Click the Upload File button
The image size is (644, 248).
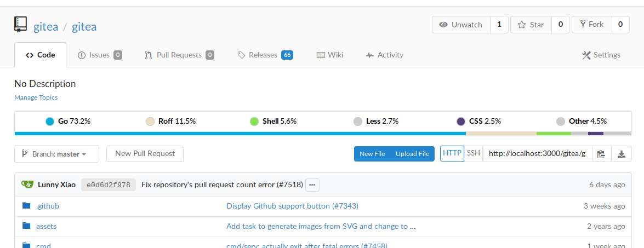412,154
